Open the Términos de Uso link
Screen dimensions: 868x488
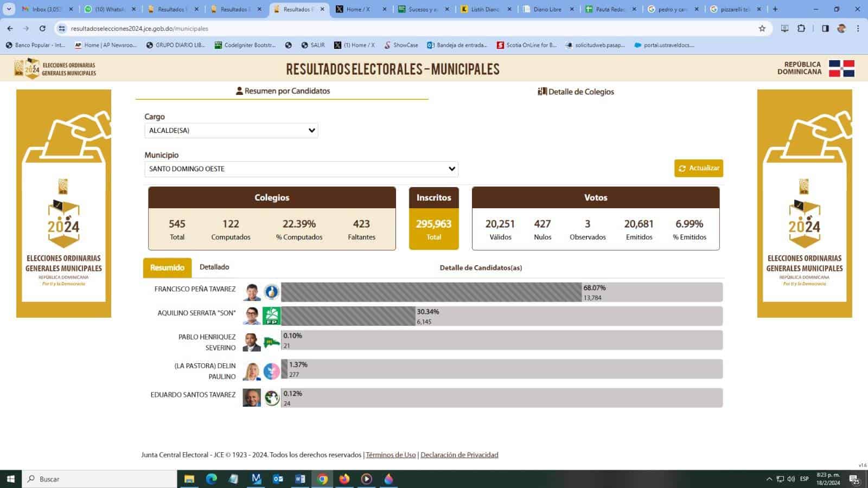click(391, 455)
